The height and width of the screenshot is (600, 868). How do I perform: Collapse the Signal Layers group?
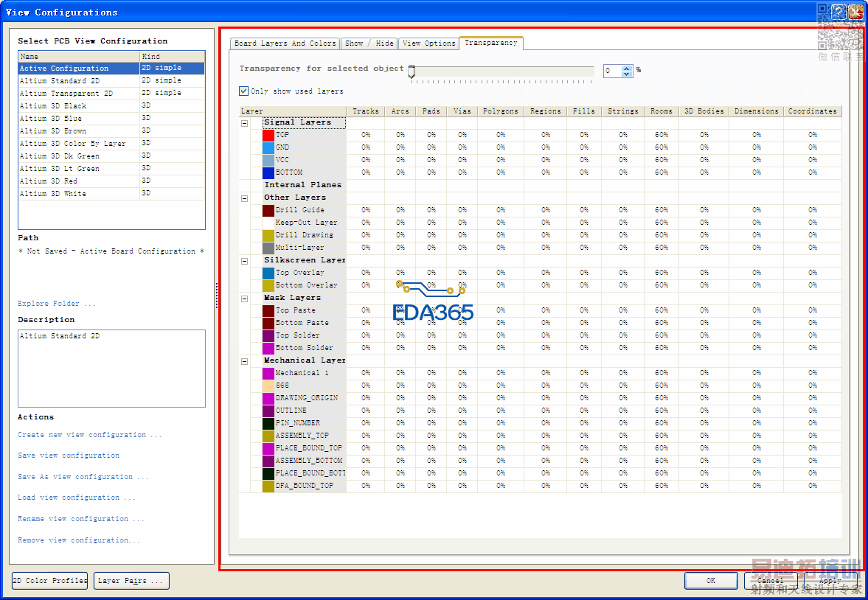245,123
